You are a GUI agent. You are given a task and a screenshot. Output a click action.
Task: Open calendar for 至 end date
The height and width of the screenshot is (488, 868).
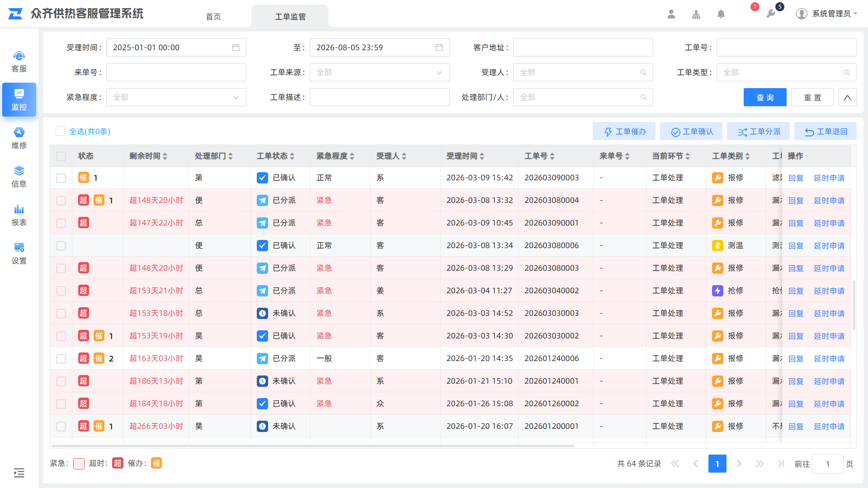pos(439,47)
